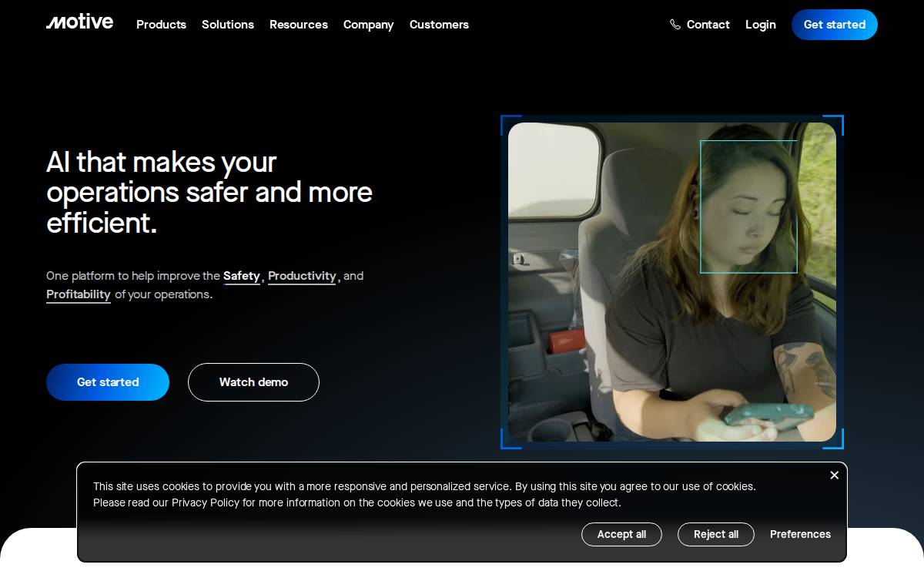This screenshot has height=578, width=924.
Task: Click the Login link
Action: [x=760, y=25]
